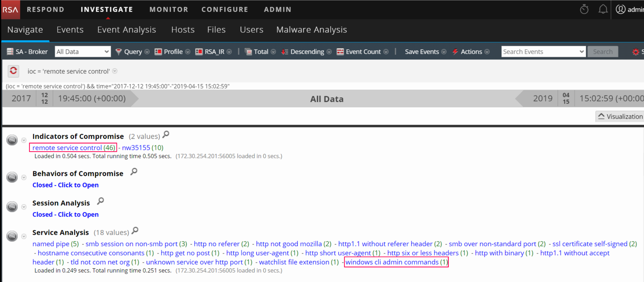
Task: Click the magnifier next to Session Analysis
Action: 100,201
